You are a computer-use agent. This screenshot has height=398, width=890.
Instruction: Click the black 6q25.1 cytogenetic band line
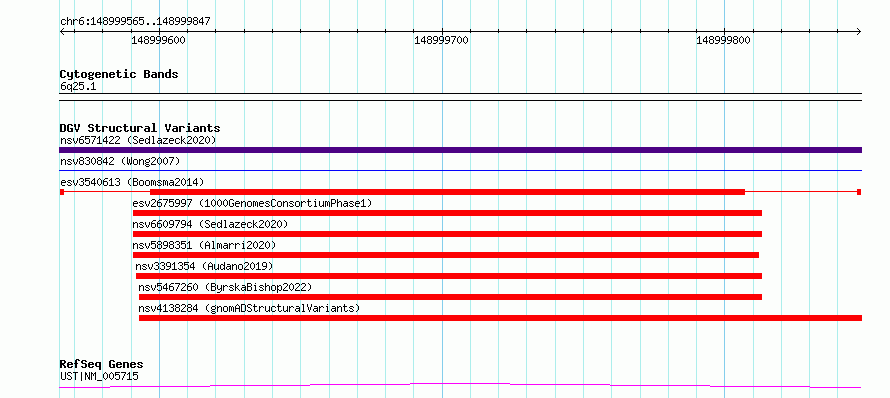(460, 97)
